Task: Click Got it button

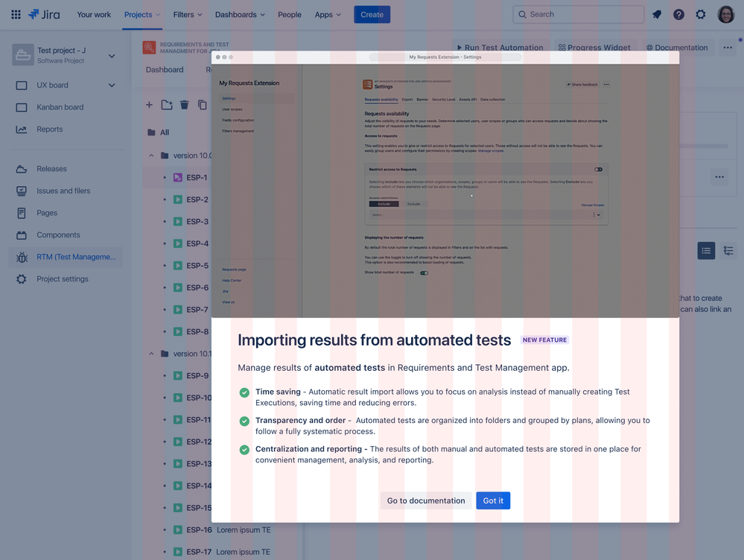Action: (x=493, y=500)
